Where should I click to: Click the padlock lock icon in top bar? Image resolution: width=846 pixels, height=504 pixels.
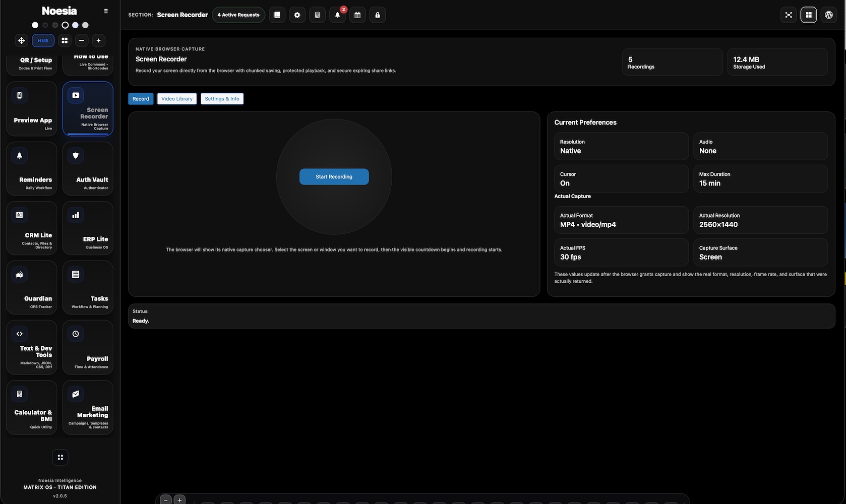coord(378,15)
